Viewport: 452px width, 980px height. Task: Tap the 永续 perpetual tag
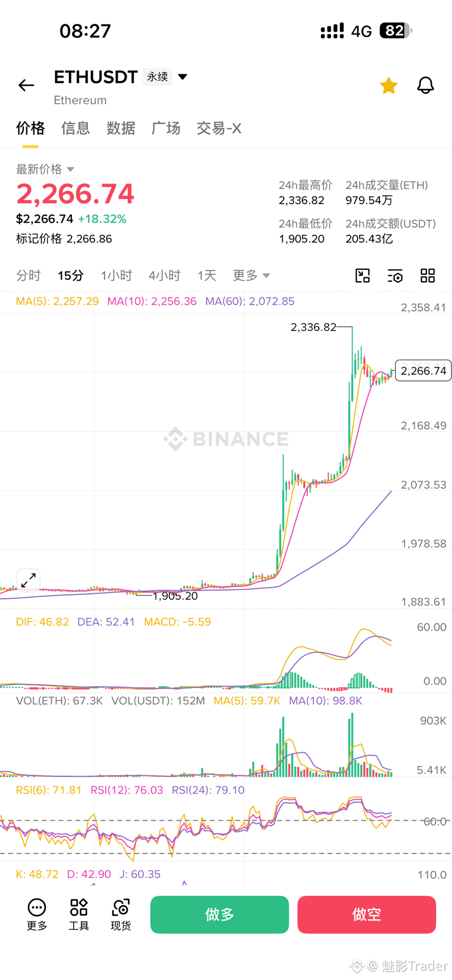coord(157,77)
